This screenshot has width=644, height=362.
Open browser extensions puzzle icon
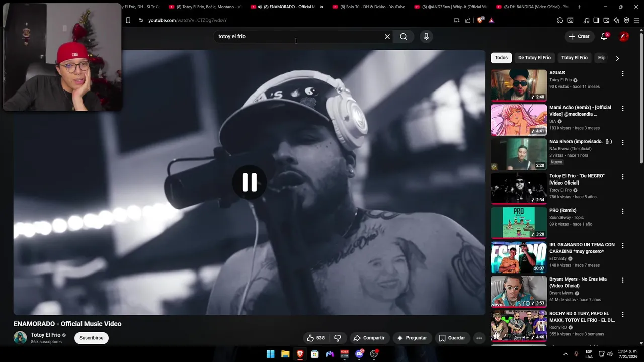point(560,20)
